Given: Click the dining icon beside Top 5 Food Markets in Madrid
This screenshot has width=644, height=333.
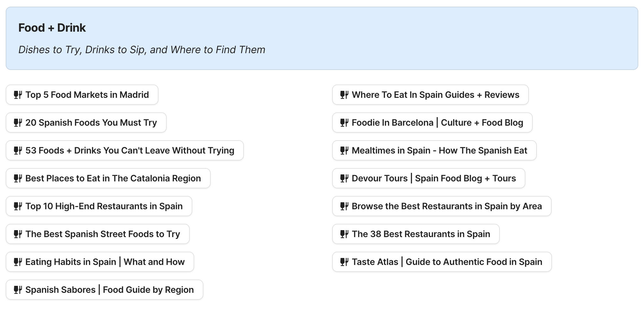Looking at the screenshot, I should click(x=18, y=95).
